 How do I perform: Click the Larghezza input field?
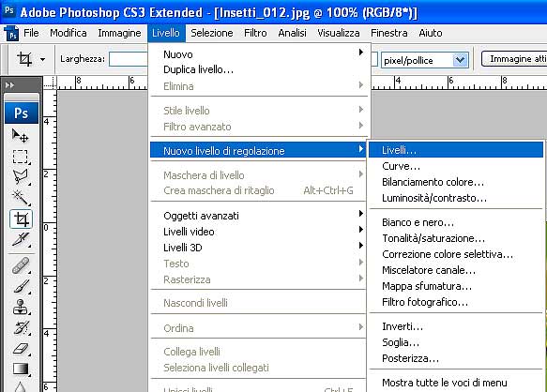point(129,59)
